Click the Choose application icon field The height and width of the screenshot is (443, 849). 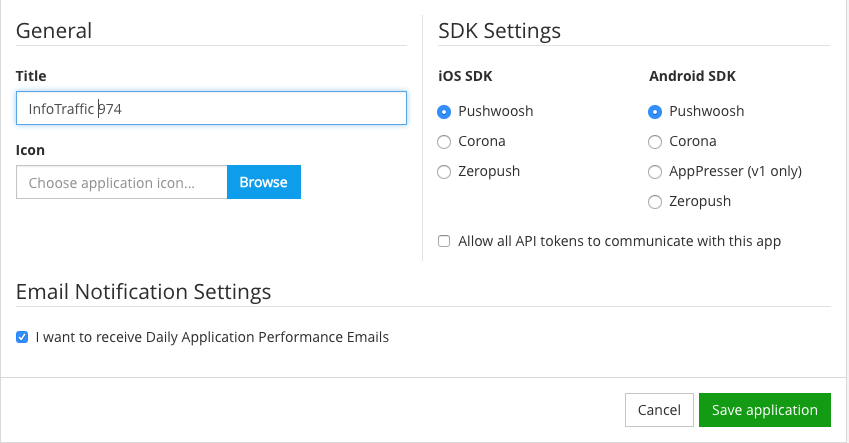122,182
